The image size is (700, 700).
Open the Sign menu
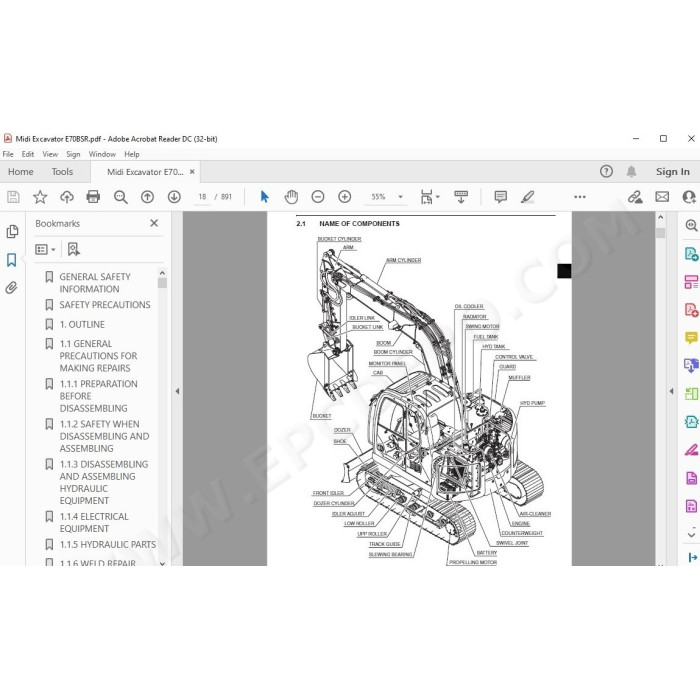(73, 154)
